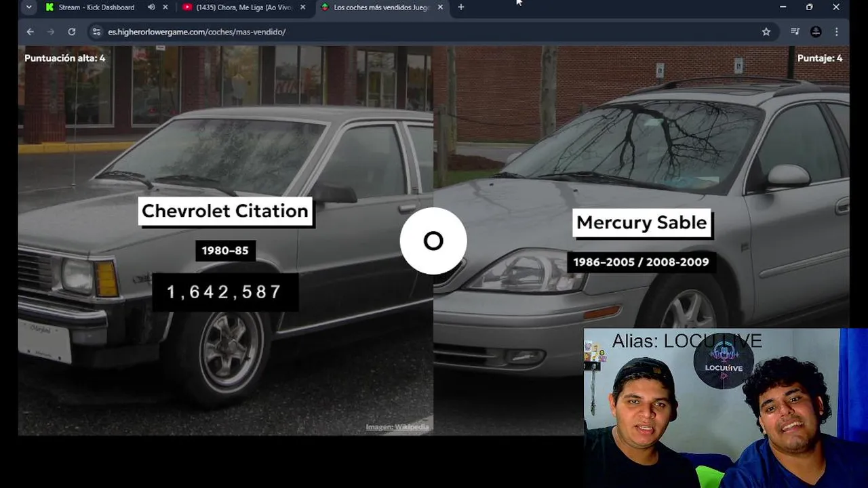868x488 pixels.
Task: Open a new browser tab
Action: (461, 7)
